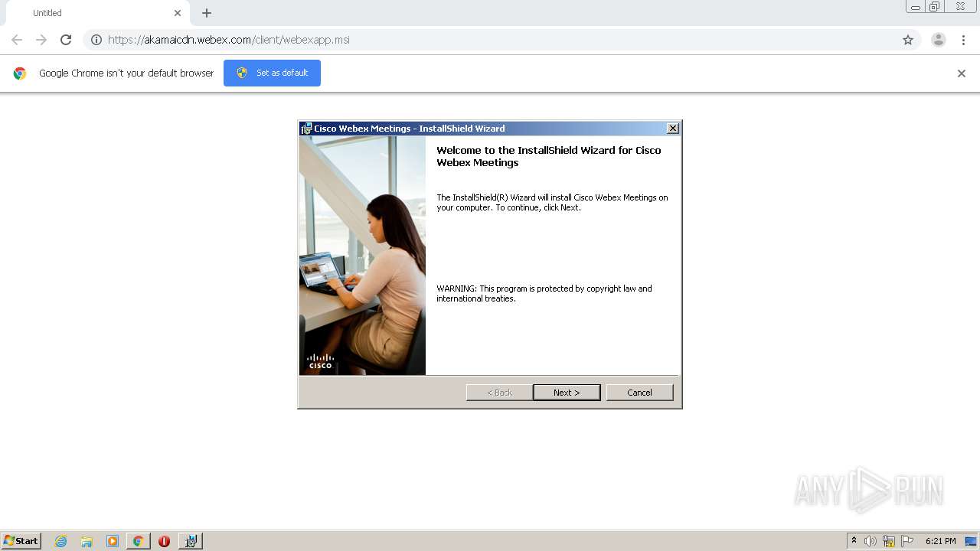Viewport: 980px width, 551px height.
Task: Click the Chrome logo in the notification bar
Action: click(x=20, y=73)
